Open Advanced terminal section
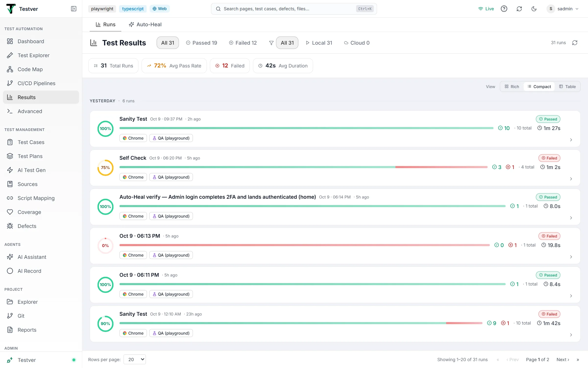588x368 pixels. pyautogui.click(x=41, y=111)
